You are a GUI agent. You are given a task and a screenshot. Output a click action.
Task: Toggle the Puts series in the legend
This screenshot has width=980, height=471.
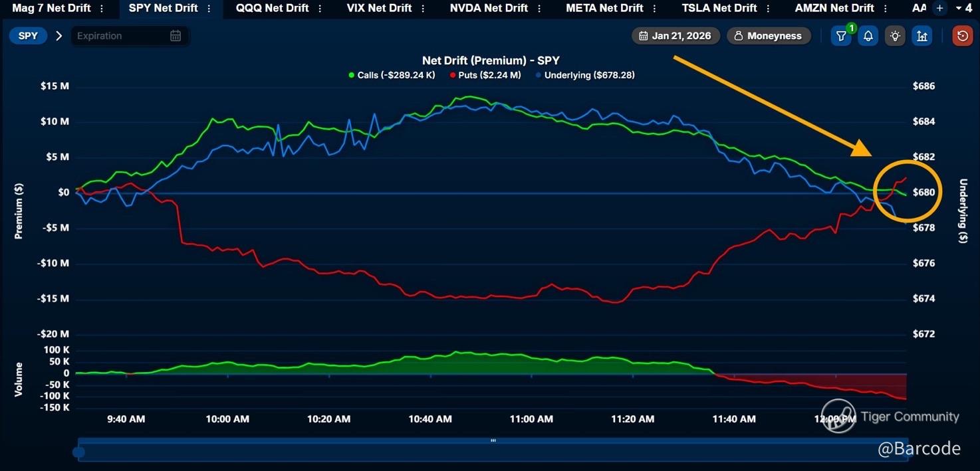485,75
